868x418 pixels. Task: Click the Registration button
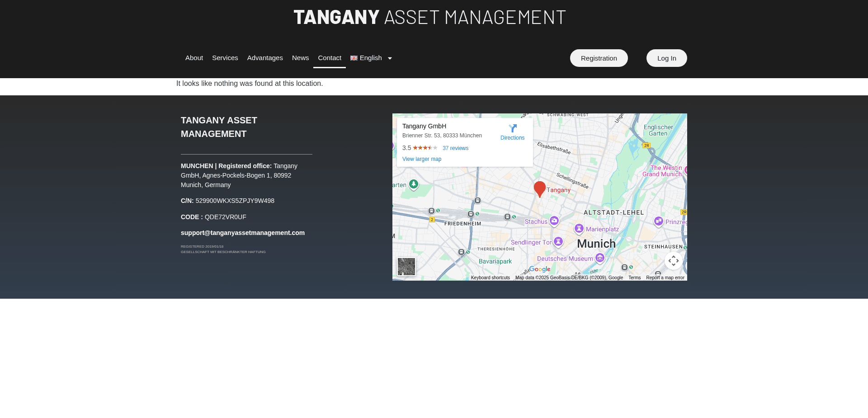coord(599,58)
